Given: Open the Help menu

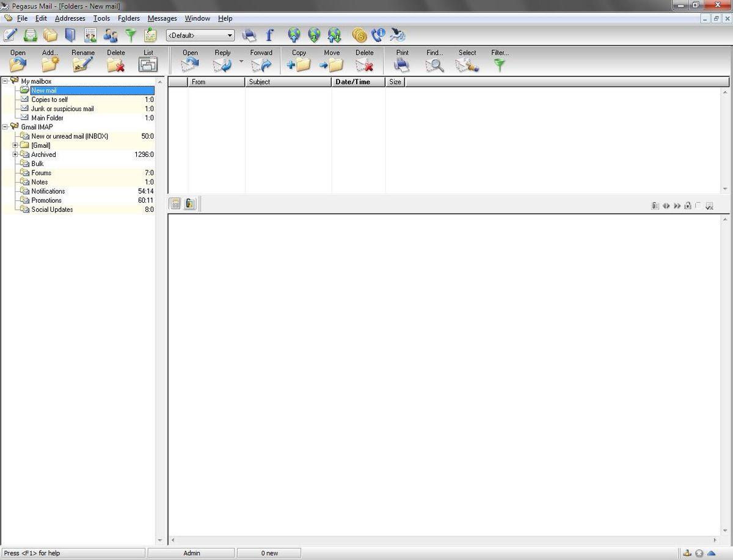Looking at the screenshot, I should (x=225, y=18).
